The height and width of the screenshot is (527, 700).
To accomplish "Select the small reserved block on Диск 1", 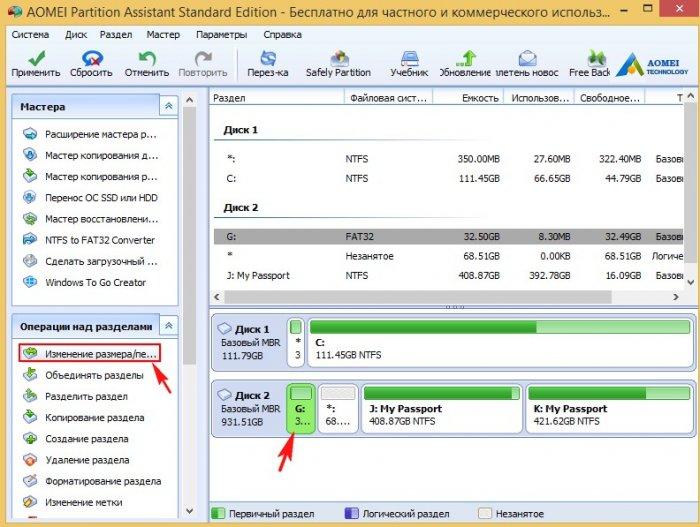I will click(296, 343).
